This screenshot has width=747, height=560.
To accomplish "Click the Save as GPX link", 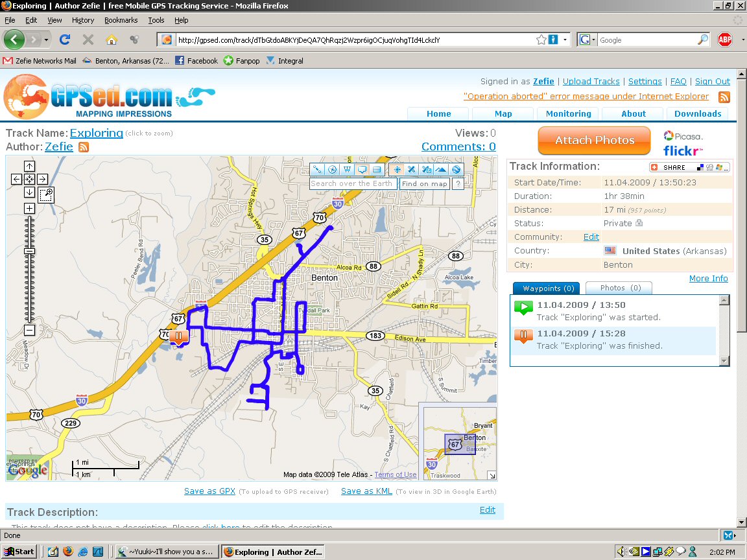I will [x=209, y=491].
